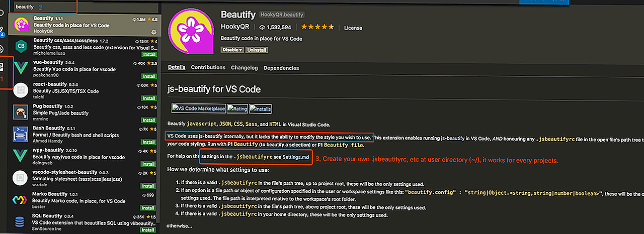This screenshot has width=644, height=234.
Task: Open the Changelog tab
Action: point(244,68)
